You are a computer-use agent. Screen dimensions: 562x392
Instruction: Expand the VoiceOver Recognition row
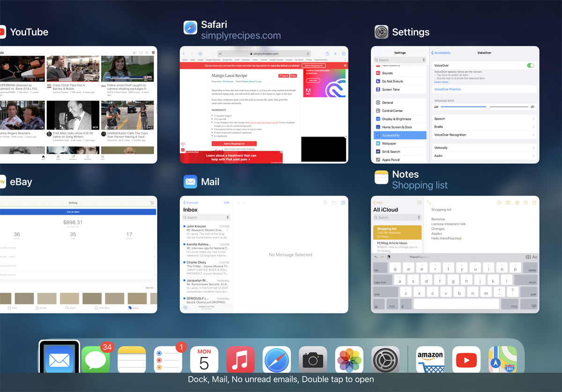click(x=484, y=135)
